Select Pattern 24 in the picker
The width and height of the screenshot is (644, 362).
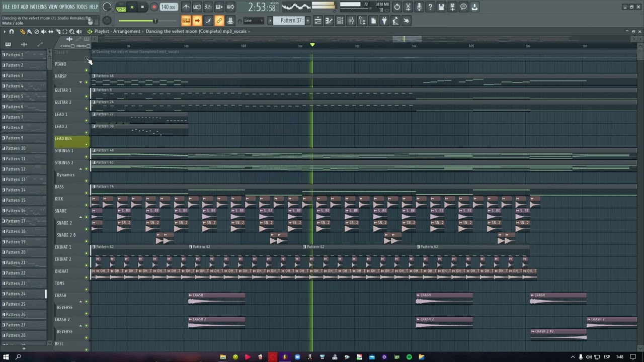point(23,294)
